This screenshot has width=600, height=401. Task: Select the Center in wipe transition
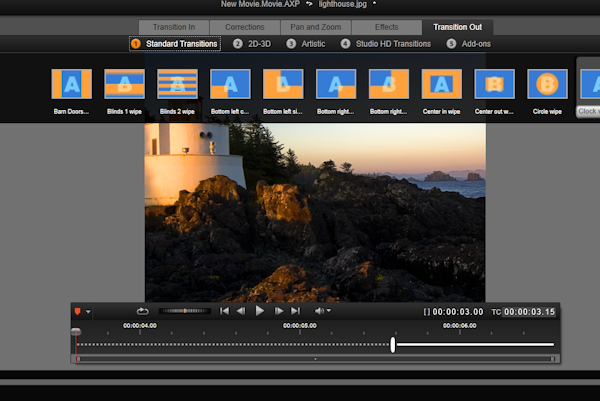(441, 85)
